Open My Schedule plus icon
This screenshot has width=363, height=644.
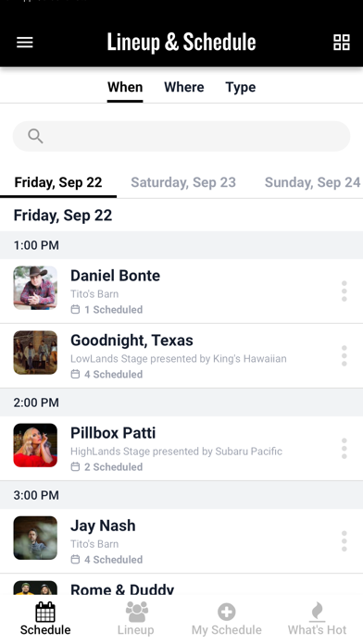(x=227, y=612)
